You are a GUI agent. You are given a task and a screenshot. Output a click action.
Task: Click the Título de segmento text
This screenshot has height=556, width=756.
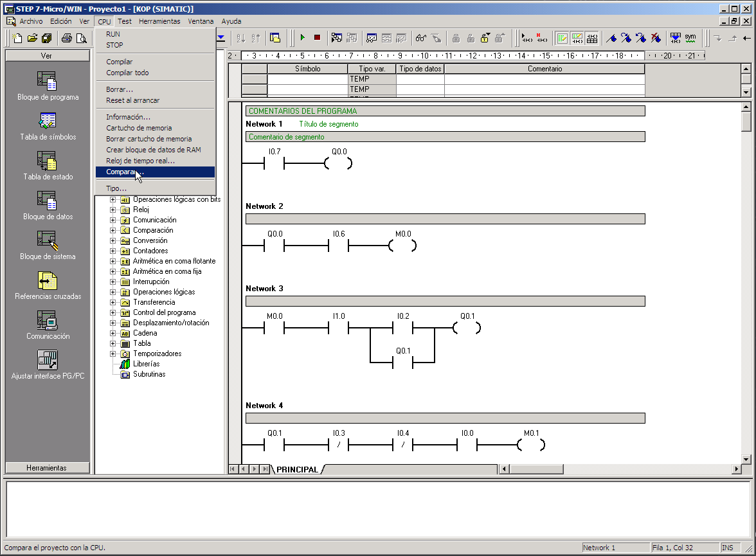click(x=329, y=124)
